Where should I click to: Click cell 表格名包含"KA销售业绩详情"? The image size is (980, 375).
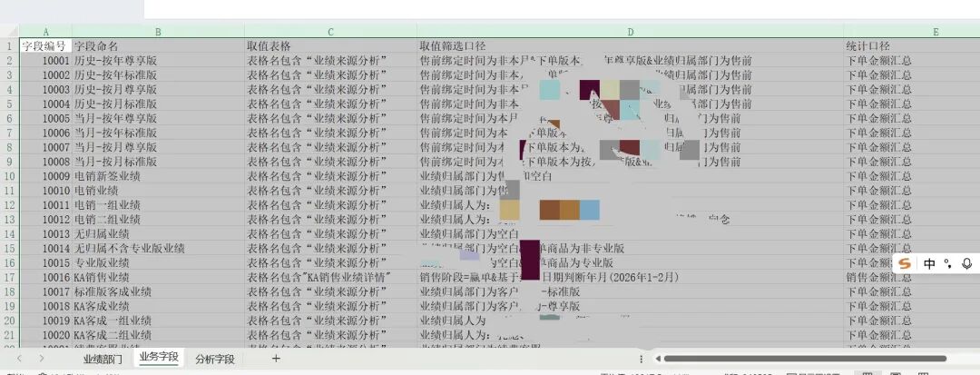coord(330,277)
